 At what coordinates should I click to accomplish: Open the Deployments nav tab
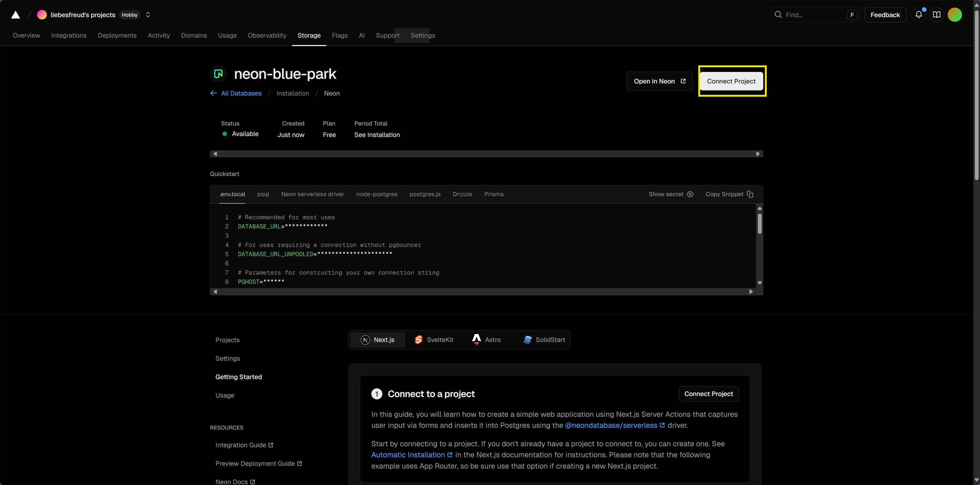click(x=117, y=35)
